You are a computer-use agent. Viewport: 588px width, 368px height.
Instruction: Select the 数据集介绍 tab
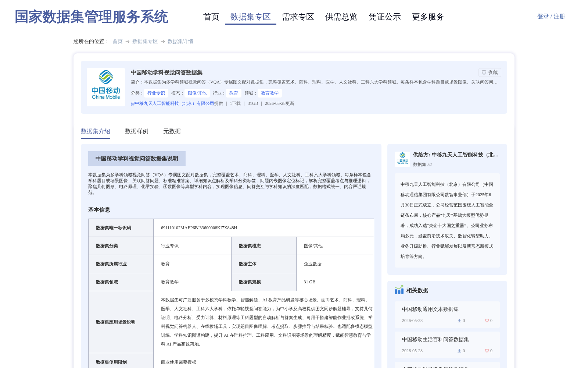(96, 131)
